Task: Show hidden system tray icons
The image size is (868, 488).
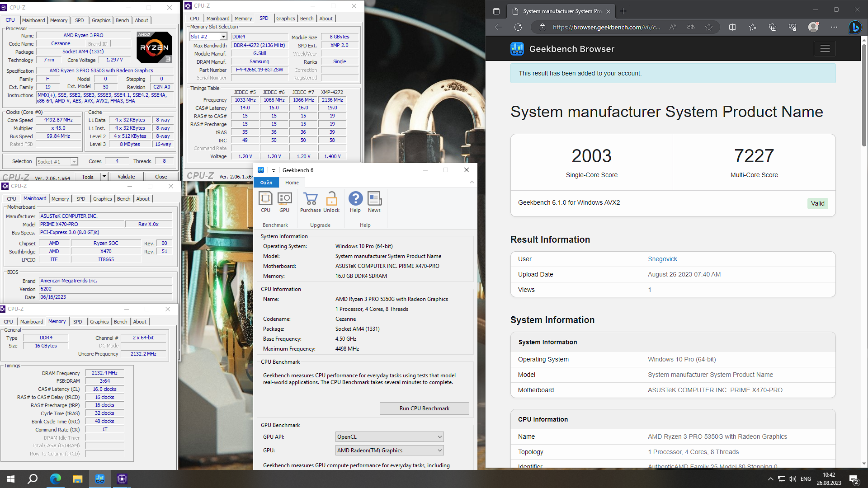Action: (x=770, y=479)
